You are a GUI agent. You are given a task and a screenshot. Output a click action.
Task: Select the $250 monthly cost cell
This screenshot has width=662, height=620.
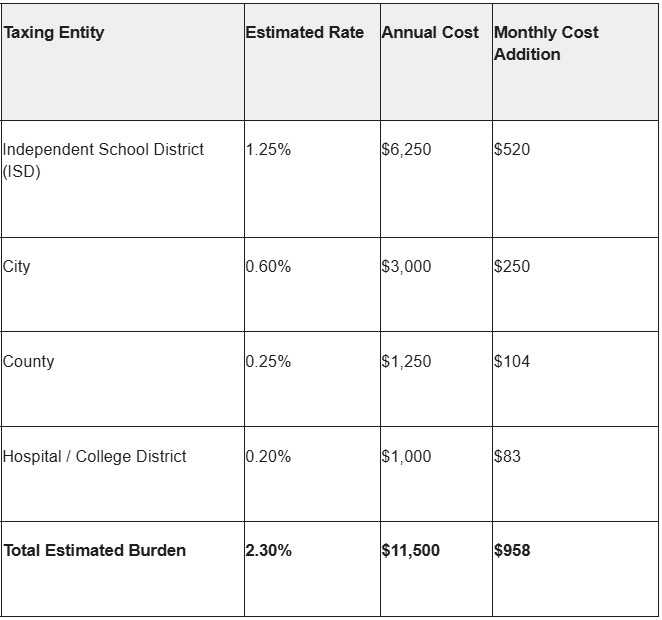tap(512, 267)
